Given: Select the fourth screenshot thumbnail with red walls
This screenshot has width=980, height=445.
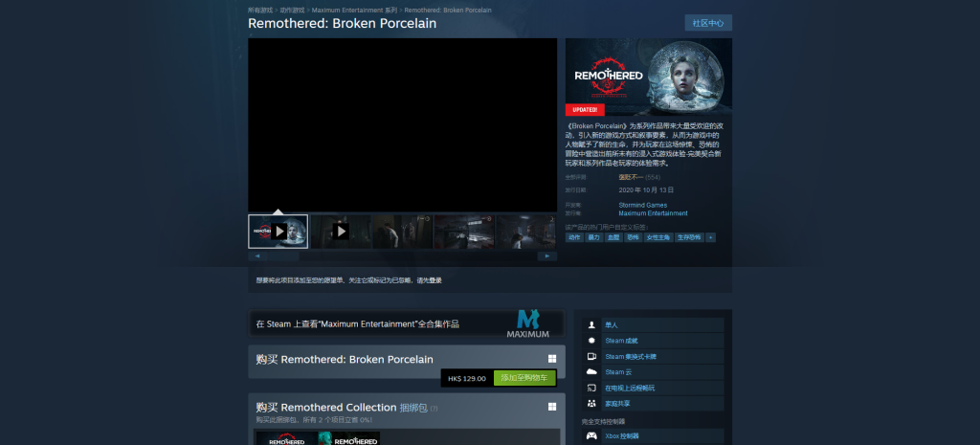Looking at the screenshot, I should click(x=464, y=232).
